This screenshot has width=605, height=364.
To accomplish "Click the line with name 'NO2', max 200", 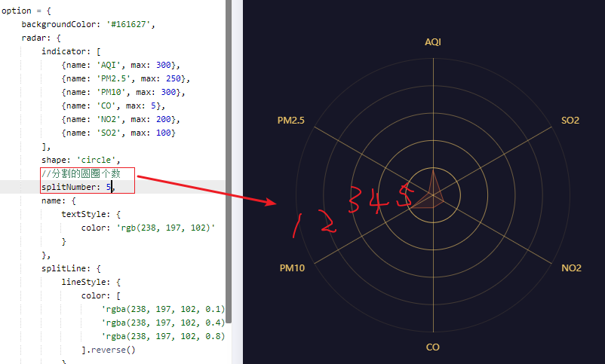I will click(121, 119).
